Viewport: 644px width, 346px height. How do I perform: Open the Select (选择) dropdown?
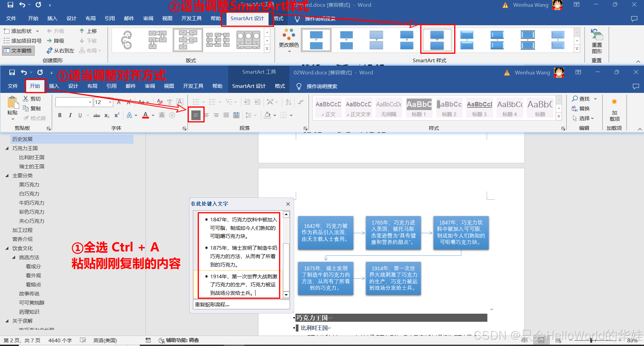click(x=584, y=118)
